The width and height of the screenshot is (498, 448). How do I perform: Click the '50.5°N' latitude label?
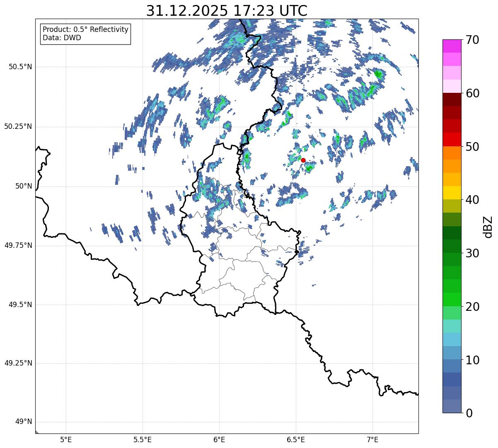pos(20,67)
